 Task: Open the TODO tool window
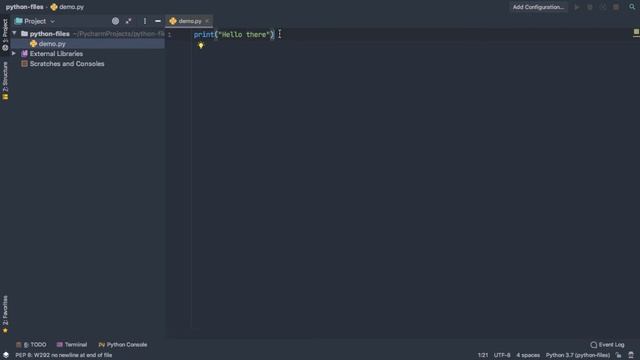point(31,345)
